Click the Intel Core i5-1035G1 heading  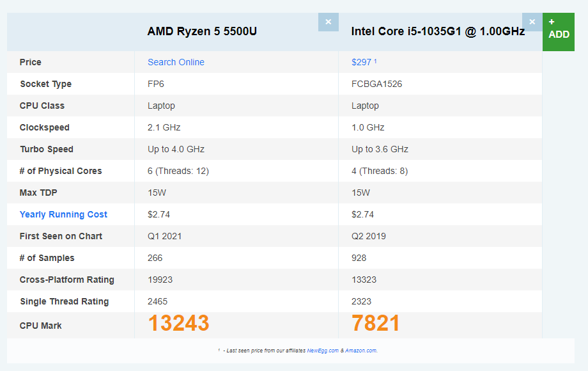tap(438, 31)
